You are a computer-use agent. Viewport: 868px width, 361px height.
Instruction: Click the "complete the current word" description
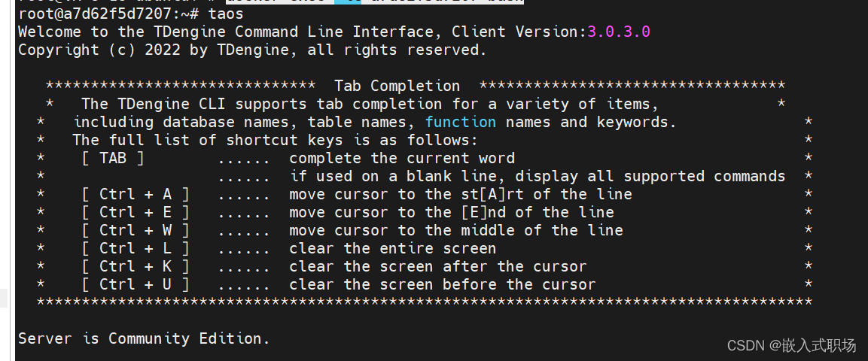click(x=402, y=158)
